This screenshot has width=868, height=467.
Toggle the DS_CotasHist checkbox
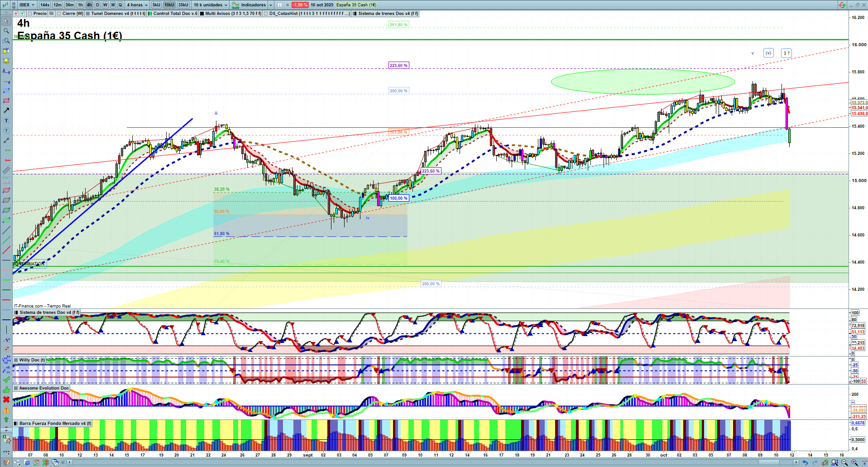(x=266, y=14)
